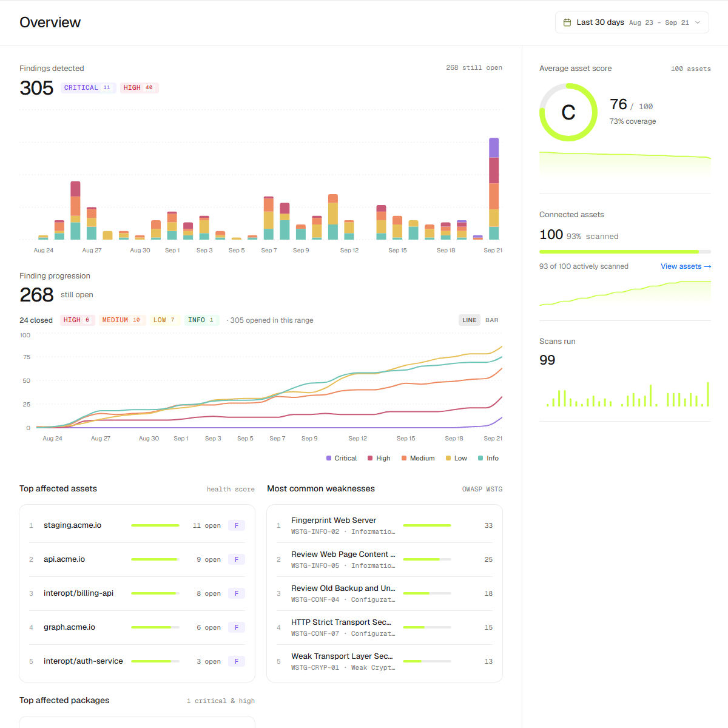Click the date picker chevron arrow
This screenshot has height=728, width=728.
(698, 22)
